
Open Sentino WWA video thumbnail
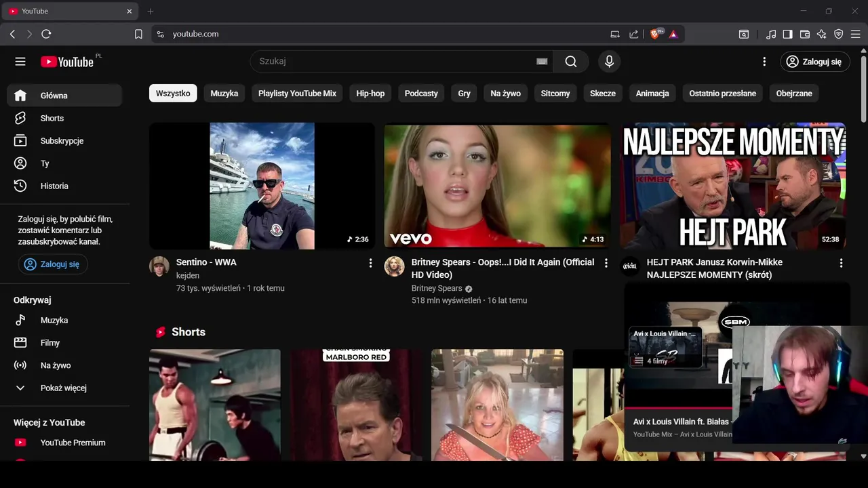[x=262, y=186]
